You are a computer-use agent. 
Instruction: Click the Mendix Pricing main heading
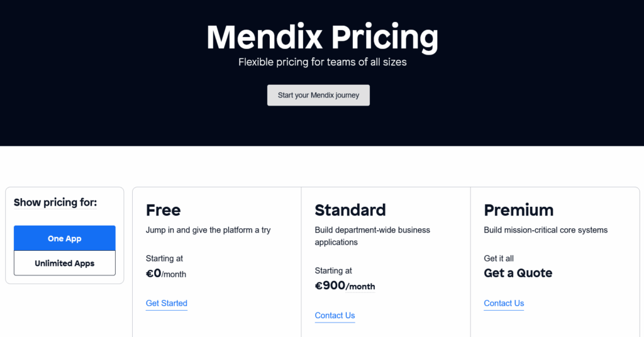tap(322, 37)
